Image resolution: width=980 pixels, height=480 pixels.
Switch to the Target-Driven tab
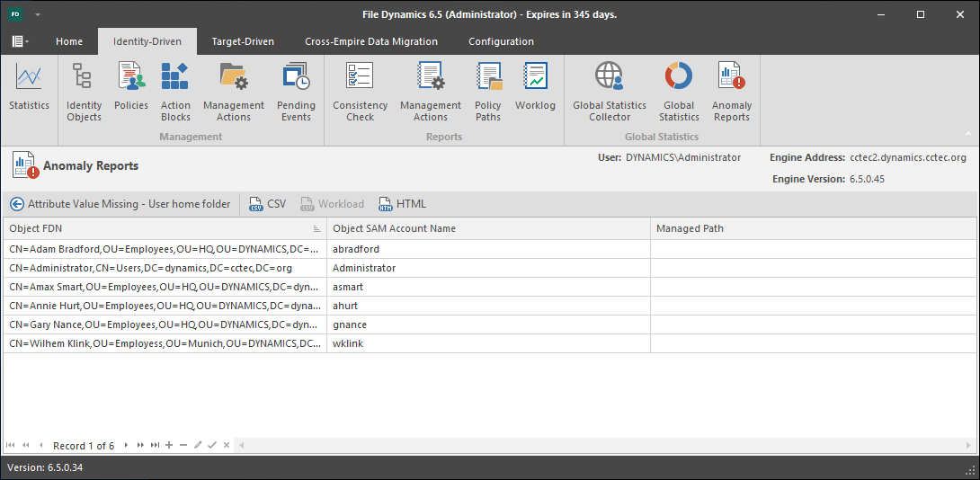(x=243, y=41)
